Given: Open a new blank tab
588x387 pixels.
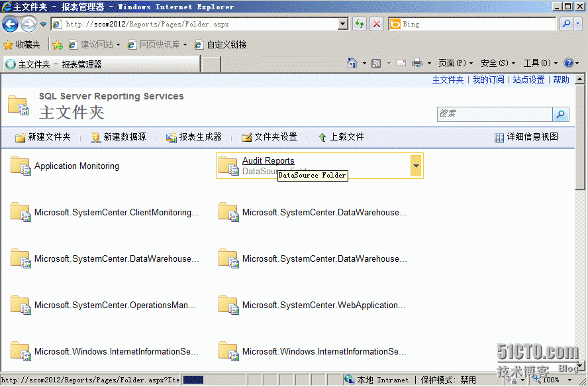Looking at the screenshot, I should [211, 64].
